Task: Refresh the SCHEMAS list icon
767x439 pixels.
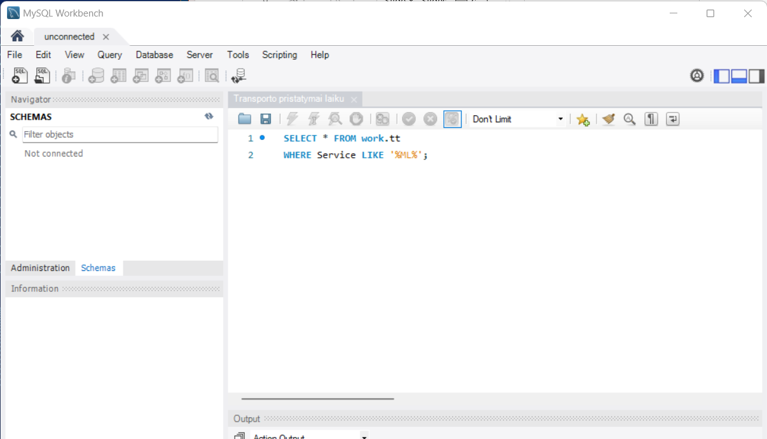Action: 209,116
